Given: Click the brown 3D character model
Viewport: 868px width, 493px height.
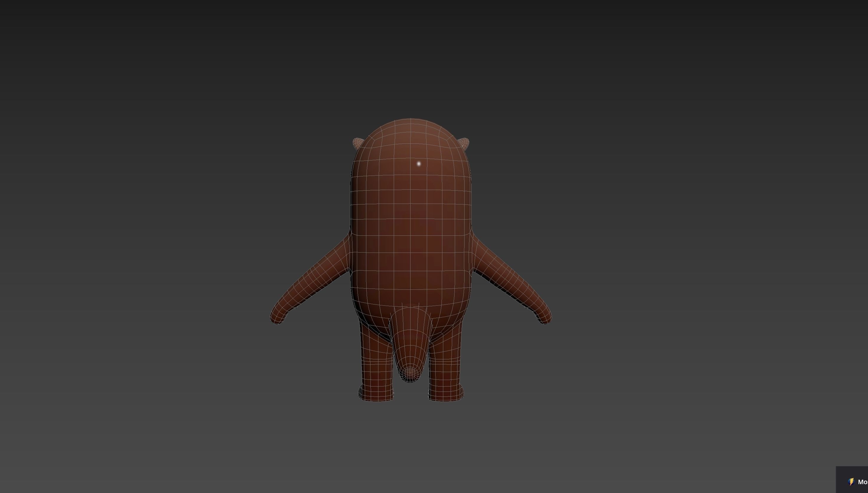Looking at the screenshot, I should [411, 260].
